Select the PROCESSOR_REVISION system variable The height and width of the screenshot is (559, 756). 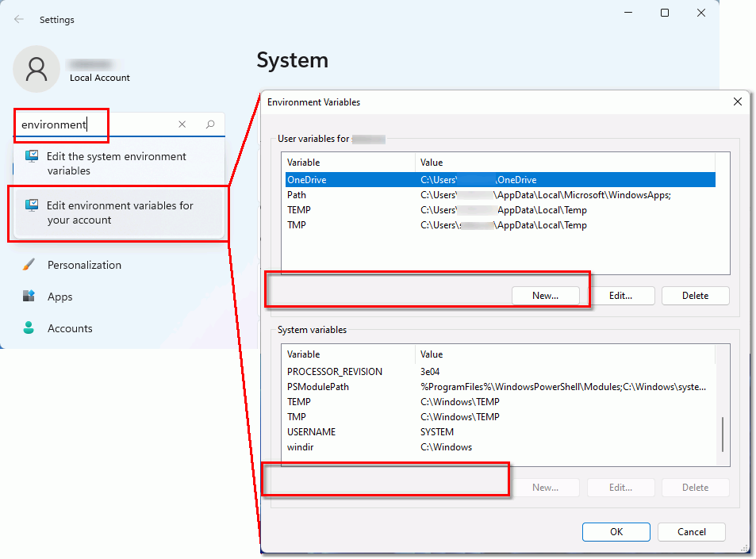(500, 372)
